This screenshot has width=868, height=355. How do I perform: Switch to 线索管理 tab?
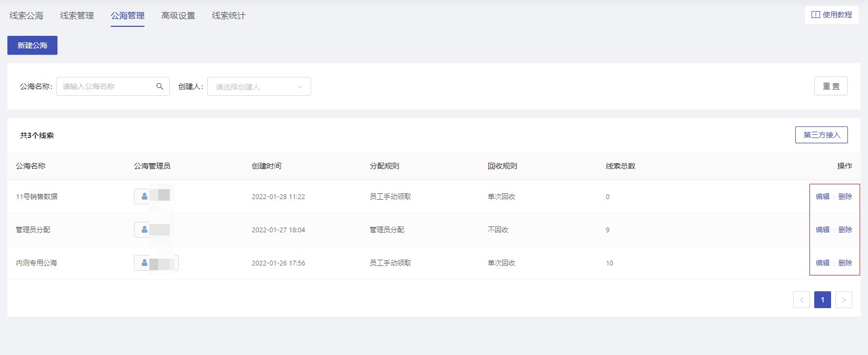[x=77, y=16]
